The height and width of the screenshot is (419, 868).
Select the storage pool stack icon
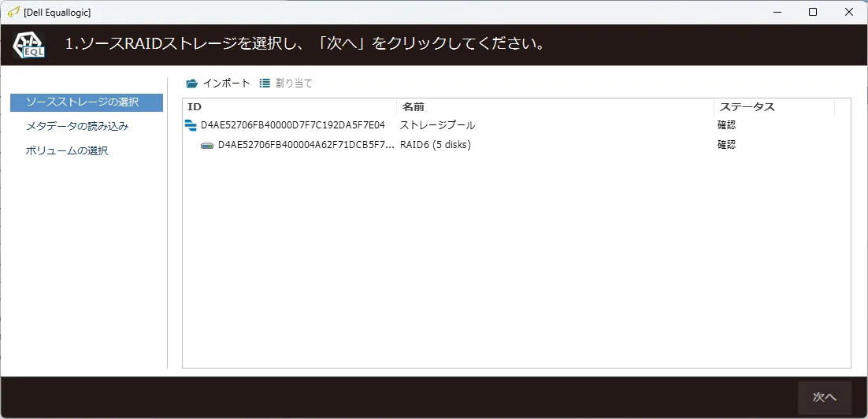[x=191, y=125]
